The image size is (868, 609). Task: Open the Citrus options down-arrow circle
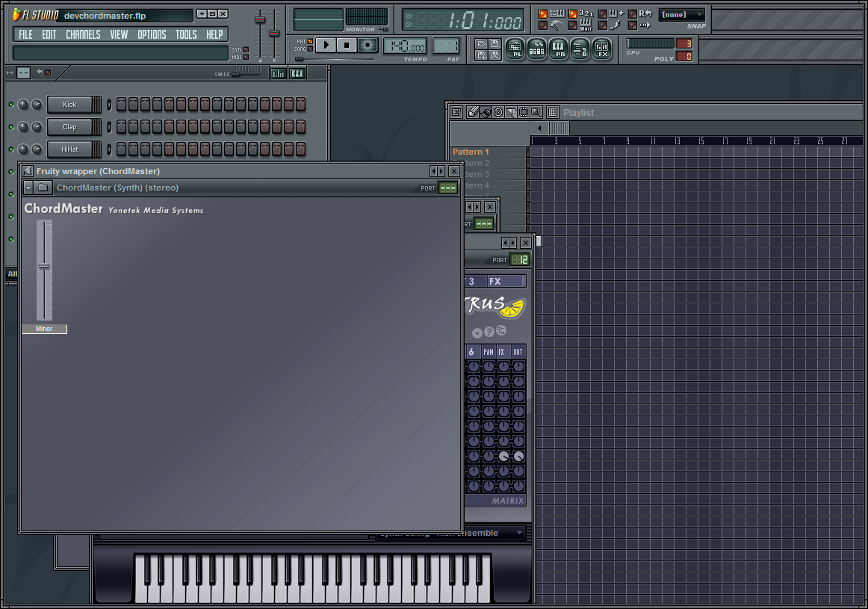(x=477, y=333)
